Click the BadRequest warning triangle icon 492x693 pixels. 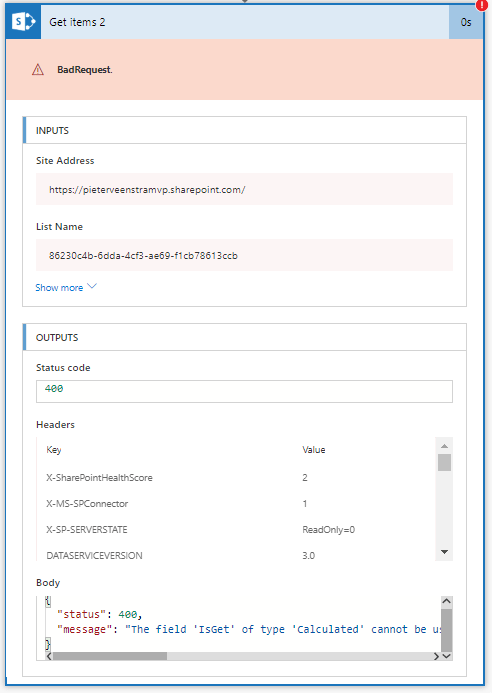coord(38,70)
